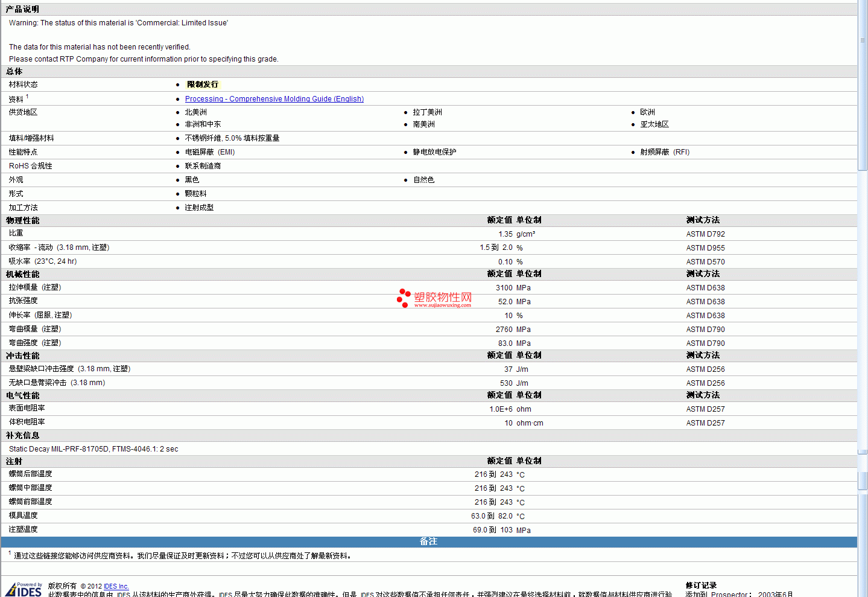Viewport: 868px width, 597px height.
Task: Click the footnote superscript beside 资料
Action: (x=27, y=97)
